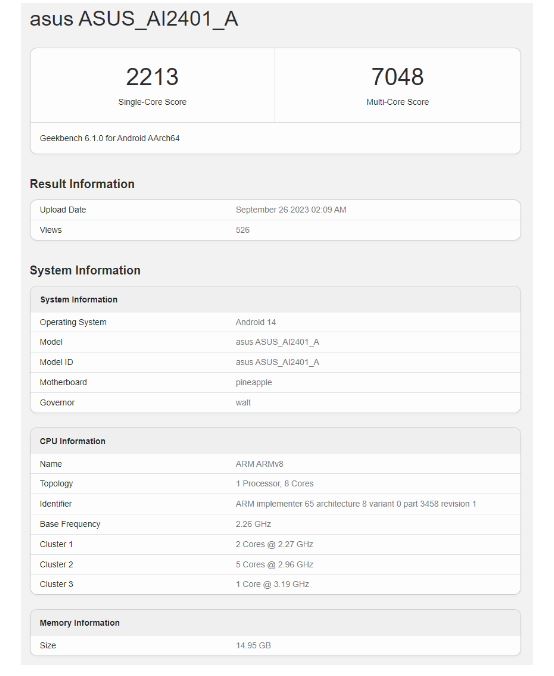This screenshot has height=676, width=554.
Task: Click the Model row label
Action: [51, 342]
